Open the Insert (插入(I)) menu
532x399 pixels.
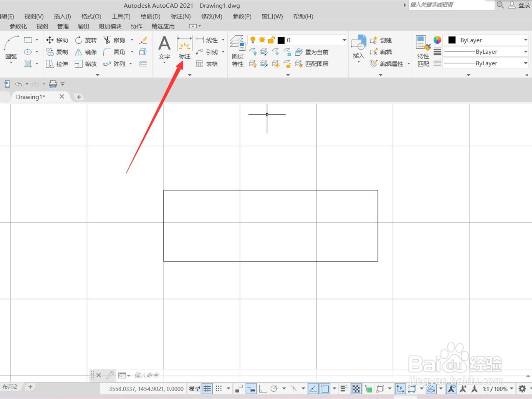click(62, 16)
